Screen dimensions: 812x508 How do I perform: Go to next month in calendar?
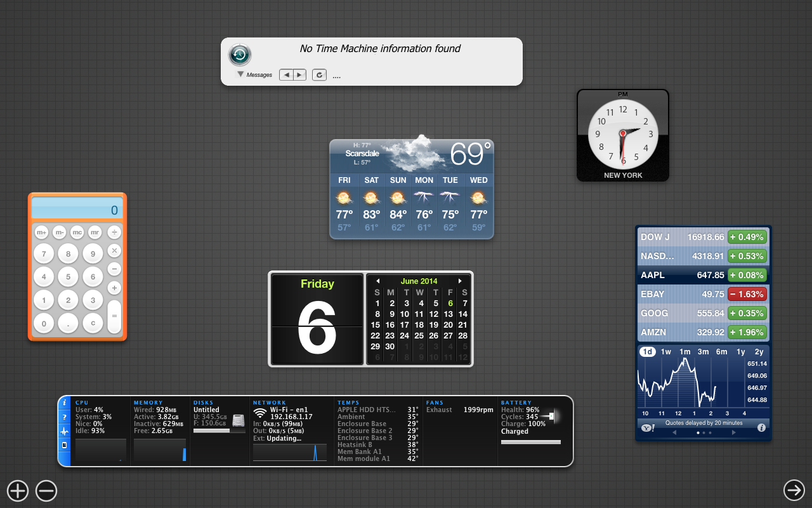pos(460,281)
